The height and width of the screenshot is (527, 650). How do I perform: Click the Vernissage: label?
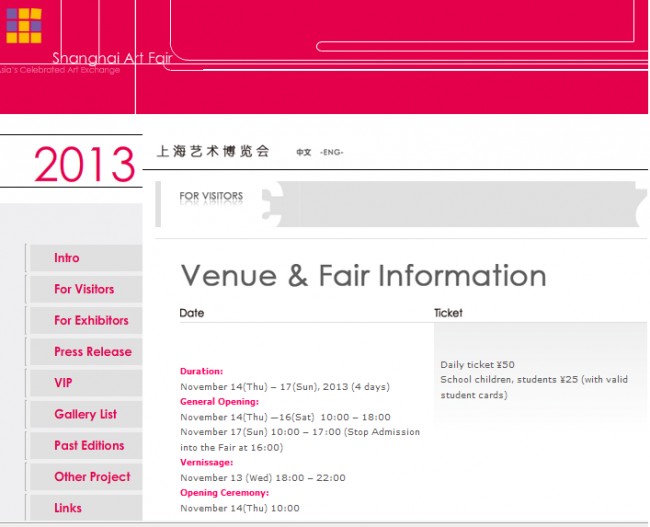[206, 462]
